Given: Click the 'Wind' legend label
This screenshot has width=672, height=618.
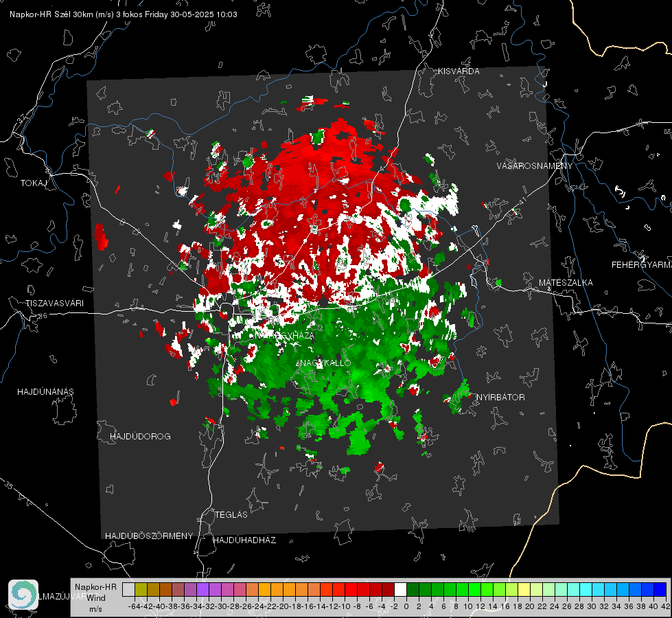Looking at the screenshot, I should [96, 597].
